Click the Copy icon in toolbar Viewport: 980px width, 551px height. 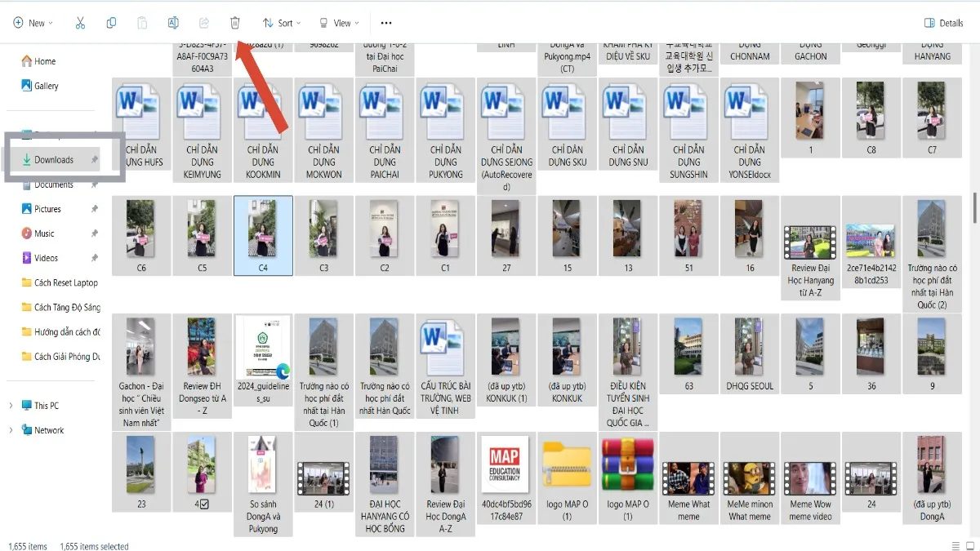click(111, 23)
